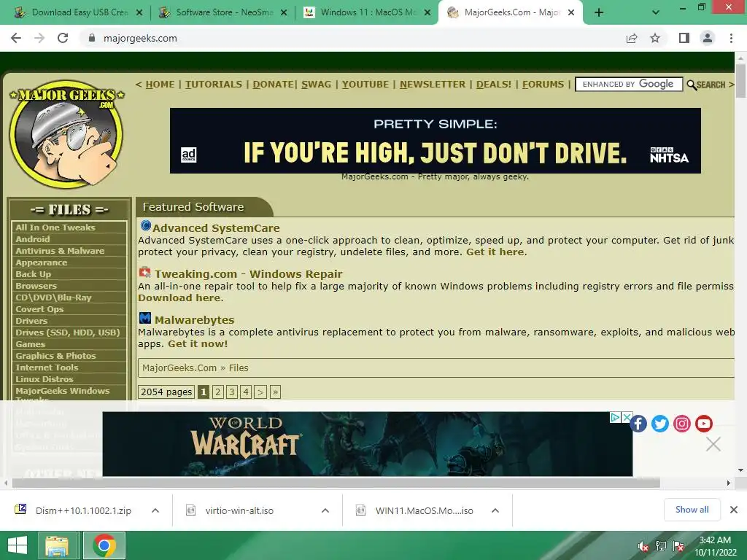Open the DONATE menu link

[273, 85]
